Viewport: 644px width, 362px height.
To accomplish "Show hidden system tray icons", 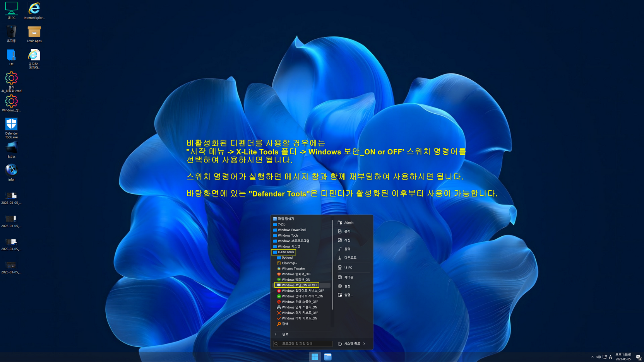I will [x=592, y=357].
